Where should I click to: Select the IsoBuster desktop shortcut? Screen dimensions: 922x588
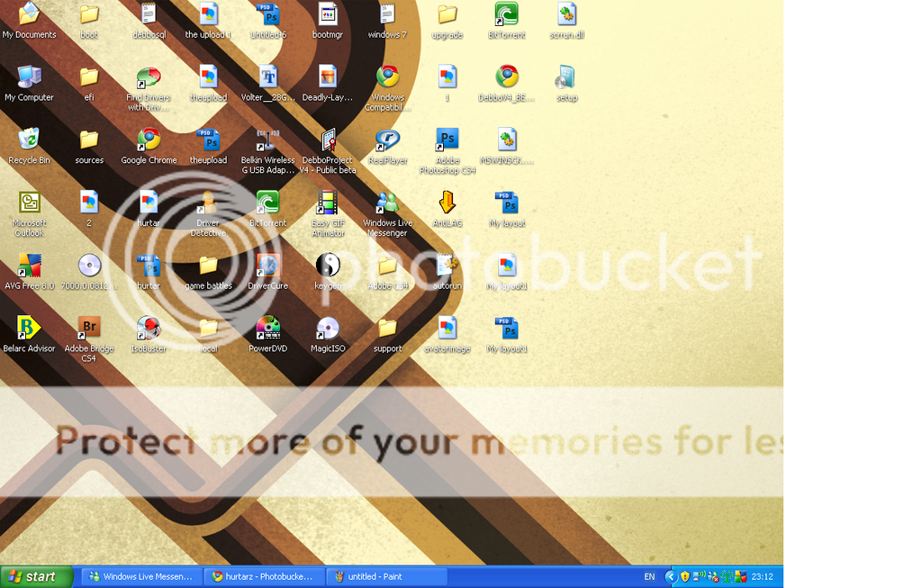149,330
